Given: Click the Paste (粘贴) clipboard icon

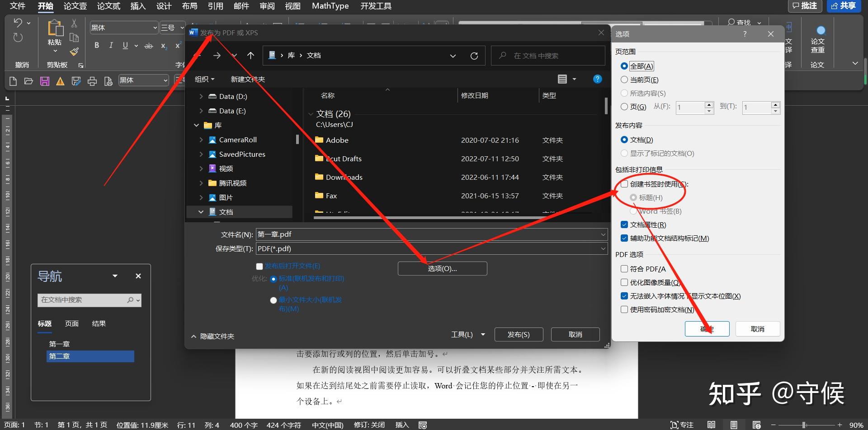Looking at the screenshot, I should pyautogui.click(x=55, y=28).
